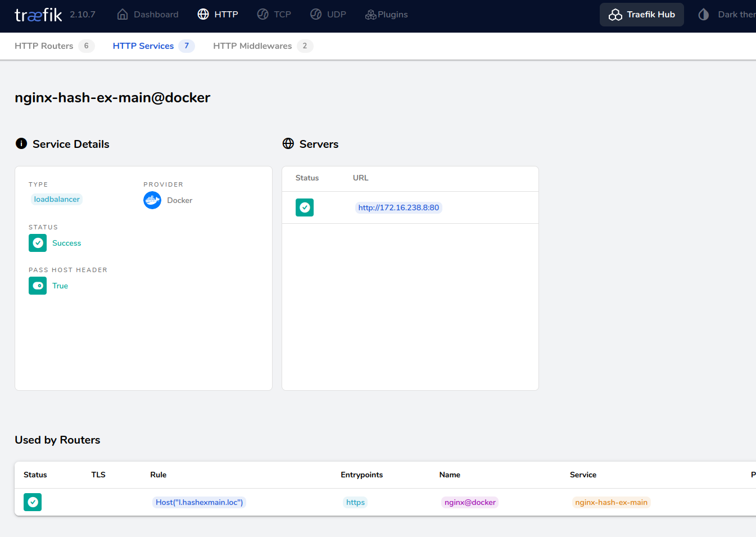
Task: Click the HTTP Services count badge 7
Action: (187, 46)
